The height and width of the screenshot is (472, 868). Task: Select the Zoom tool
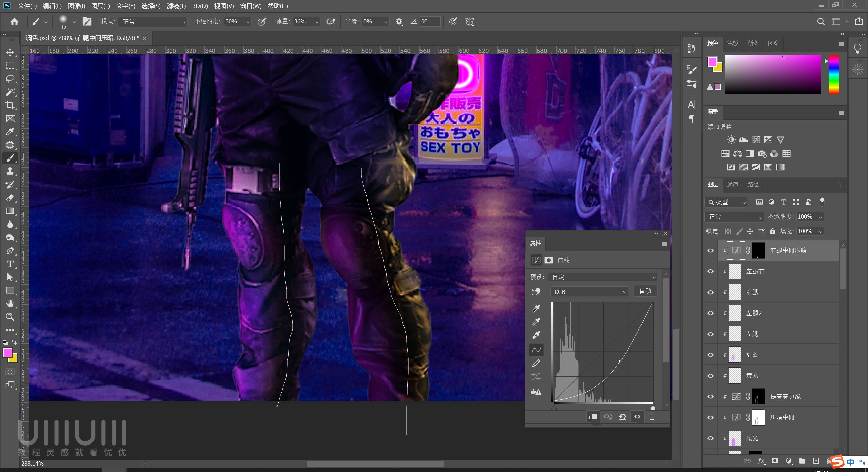pos(10,317)
